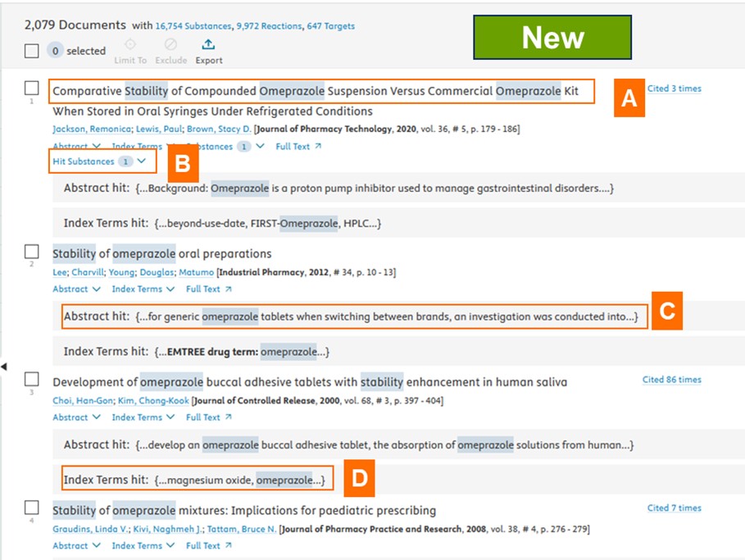This screenshot has width=745, height=560.
Task: Click Cited 86 times link
Action: tap(671, 380)
